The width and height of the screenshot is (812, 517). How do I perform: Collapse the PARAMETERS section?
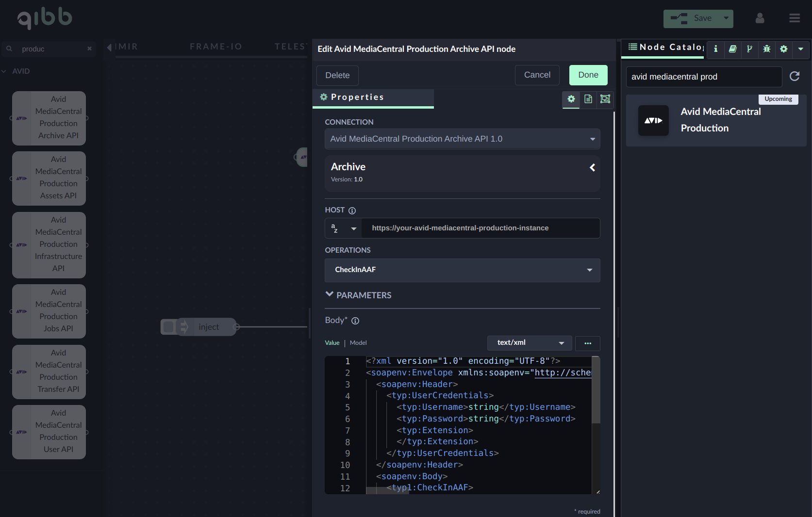click(330, 295)
